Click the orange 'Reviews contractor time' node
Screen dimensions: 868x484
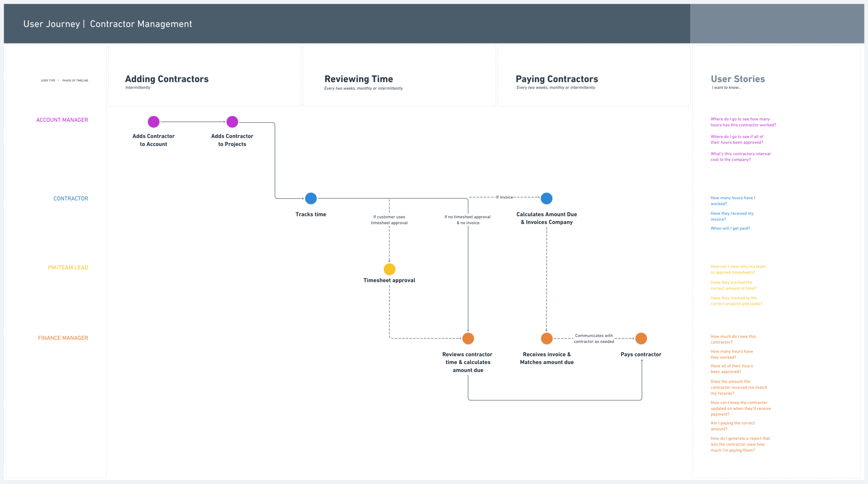pyautogui.click(x=468, y=338)
